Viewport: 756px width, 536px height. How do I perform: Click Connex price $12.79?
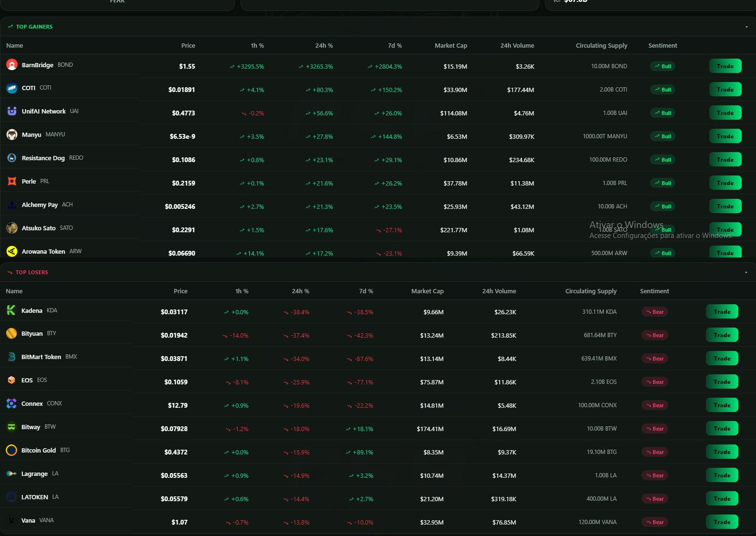178,405
